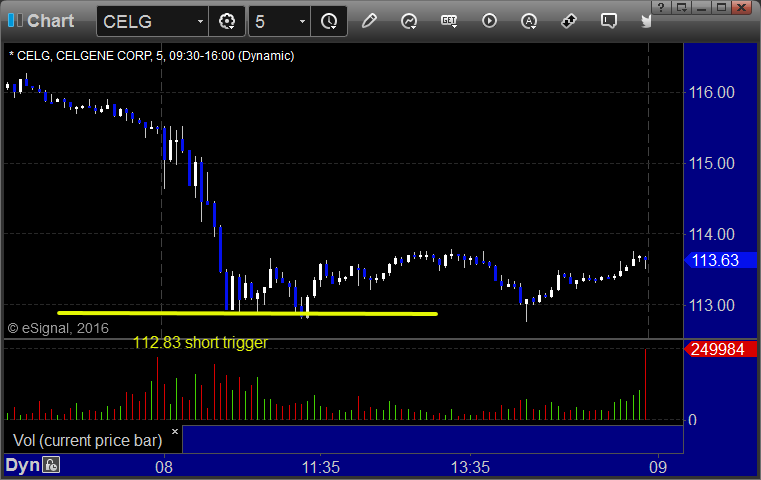Click the 08 date axis label

(x=164, y=467)
